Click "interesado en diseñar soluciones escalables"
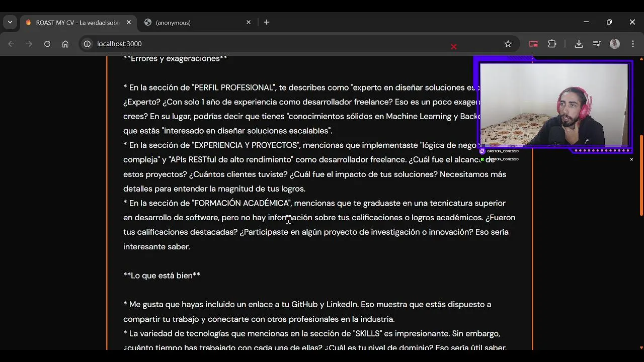The image size is (644, 362). pos(247,131)
